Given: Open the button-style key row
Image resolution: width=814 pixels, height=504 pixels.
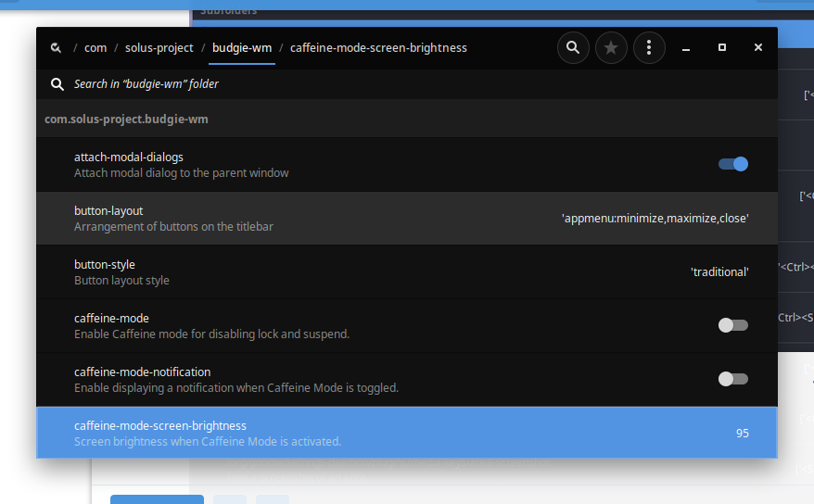Looking at the screenshot, I should [406, 272].
